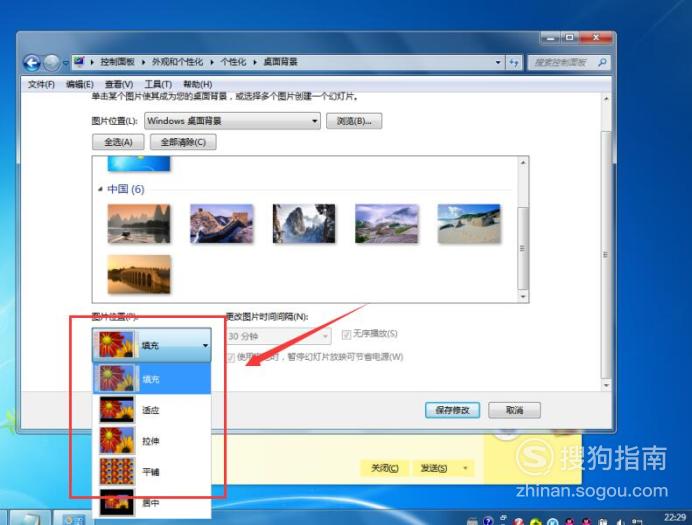Click the taskbar clock showing 22:29
The image size is (692, 525).
pyautogui.click(x=675, y=518)
